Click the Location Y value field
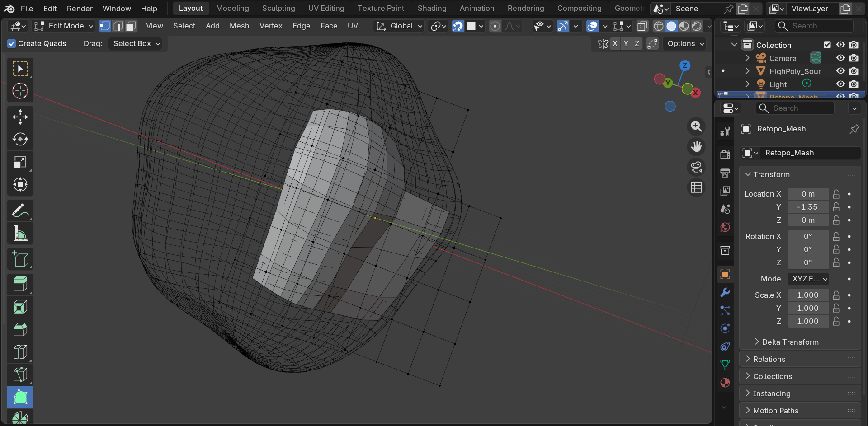This screenshot has height=426, width=868. tap(808, 207)
